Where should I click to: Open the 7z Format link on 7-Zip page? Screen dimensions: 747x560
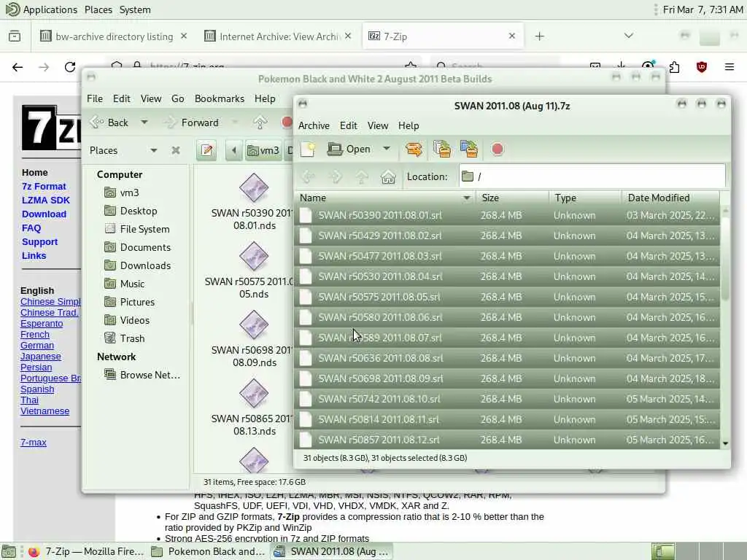(44, 186)
